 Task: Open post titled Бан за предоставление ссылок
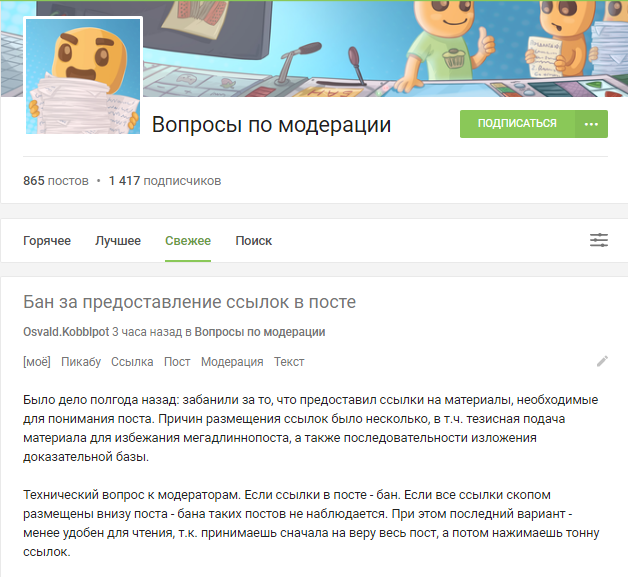(189, 302)
